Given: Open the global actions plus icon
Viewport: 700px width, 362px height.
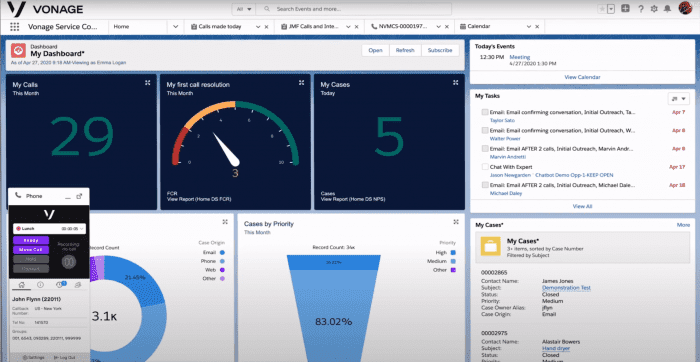Looking at the screenshot, I should 625,8.
